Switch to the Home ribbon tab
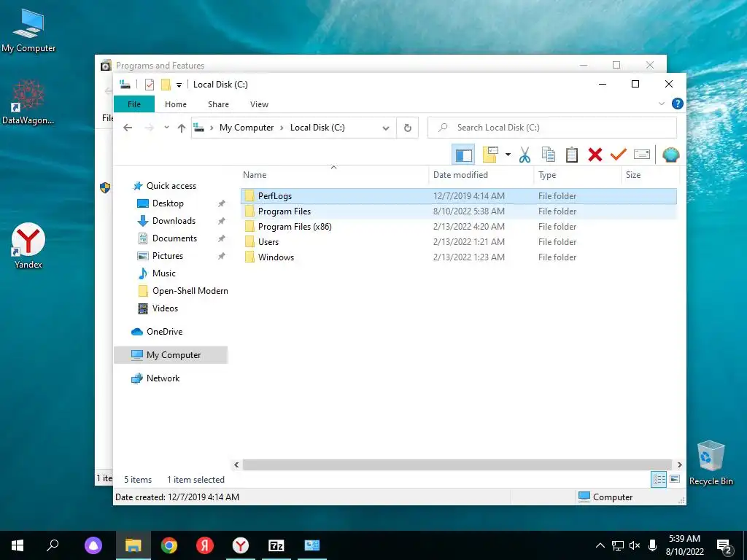747x560 pixels. tap(176, 104)
